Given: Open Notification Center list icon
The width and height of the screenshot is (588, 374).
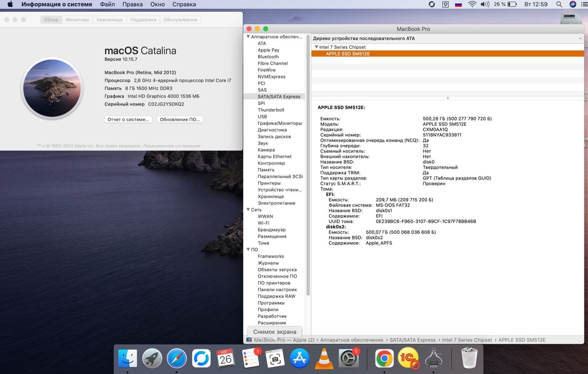Looking at the screenshot, I should 584,4.
